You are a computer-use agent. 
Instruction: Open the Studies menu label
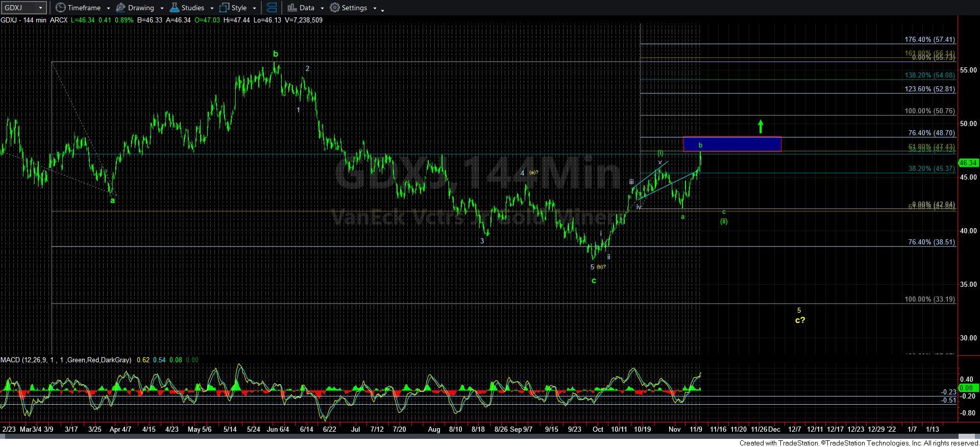(193, 8)
